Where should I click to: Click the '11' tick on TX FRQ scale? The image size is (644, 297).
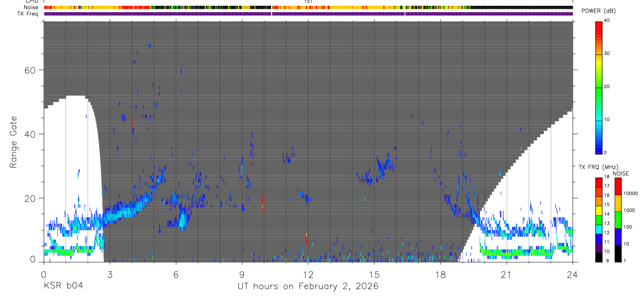[x=606, y=242]
